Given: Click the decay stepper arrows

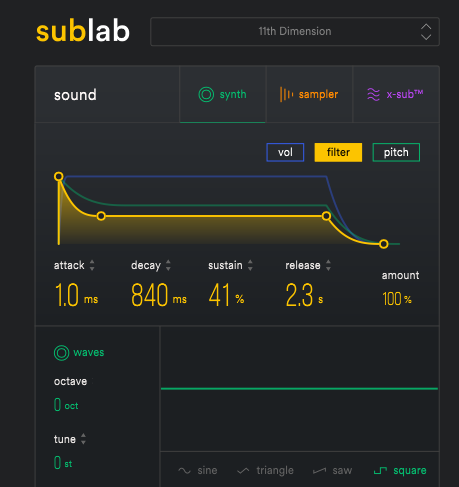Looking at the screenshot, I should tap(168, 265).
